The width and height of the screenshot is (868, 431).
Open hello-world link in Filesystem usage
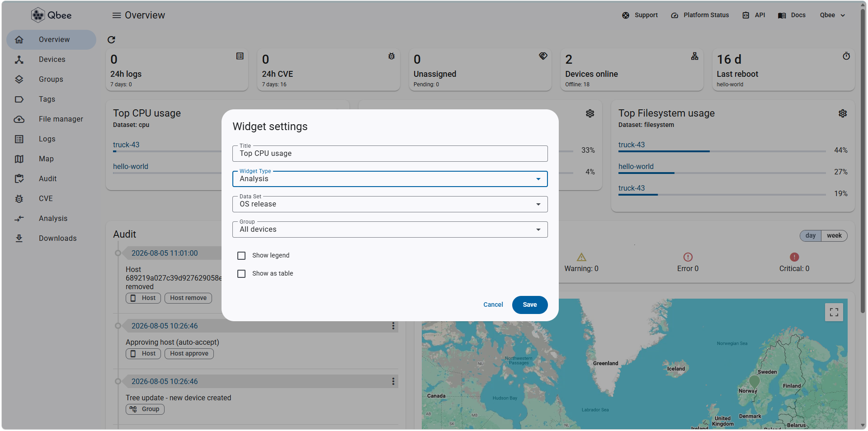coord(636,167)
